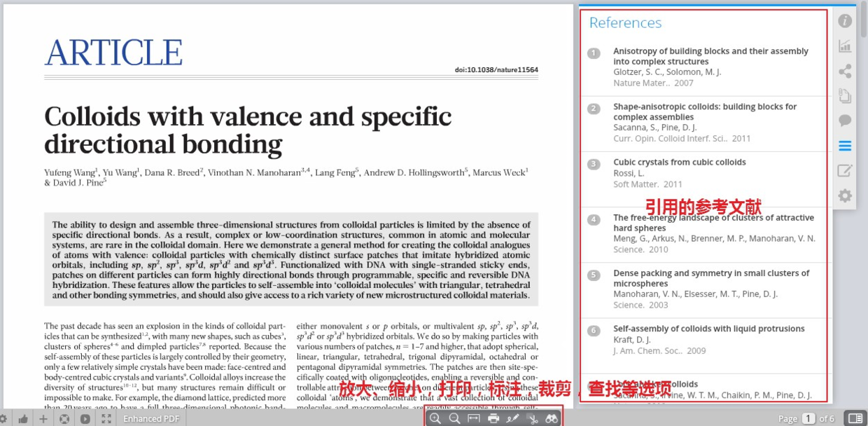868x426 pixels.
Task: Click the doi:10.1038/nature11564 text
Action: [496, 69]
